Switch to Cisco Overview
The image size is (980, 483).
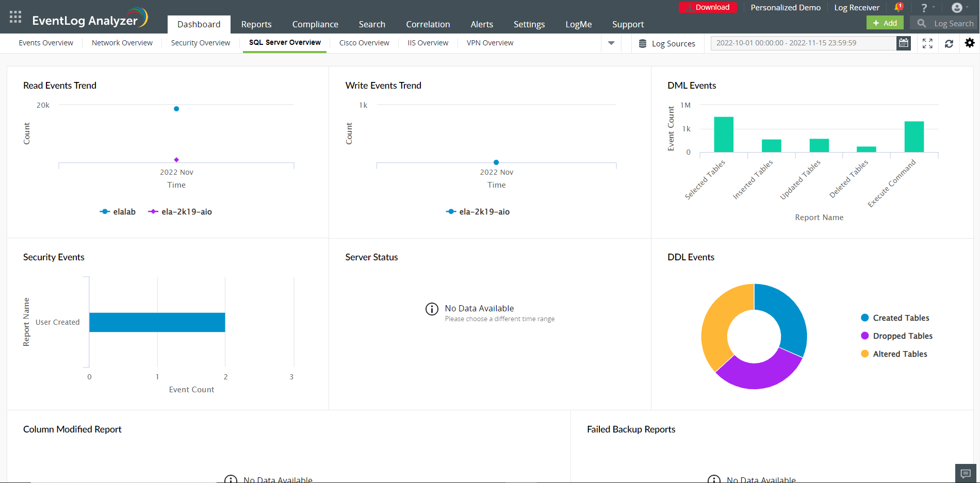tap(364, 43)
